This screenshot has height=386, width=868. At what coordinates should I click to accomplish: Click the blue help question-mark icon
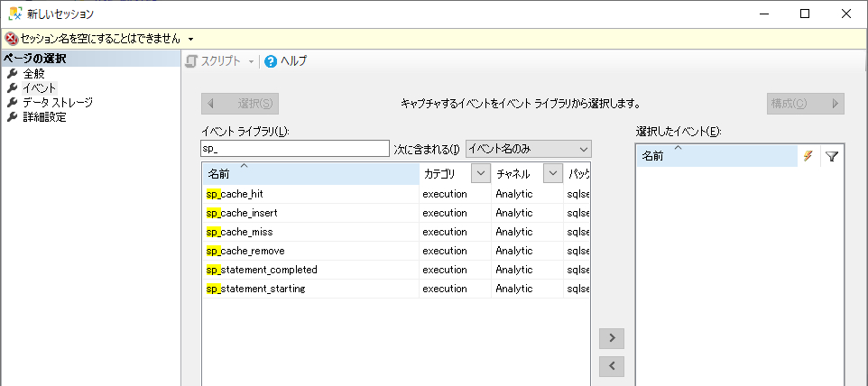click(x=271, y=61)
